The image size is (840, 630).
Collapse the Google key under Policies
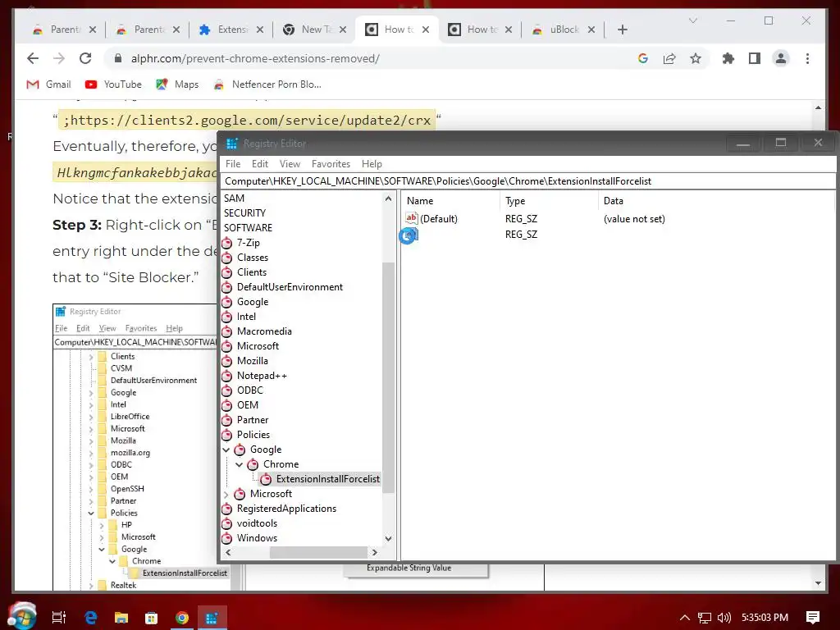[x=226, y=450]
